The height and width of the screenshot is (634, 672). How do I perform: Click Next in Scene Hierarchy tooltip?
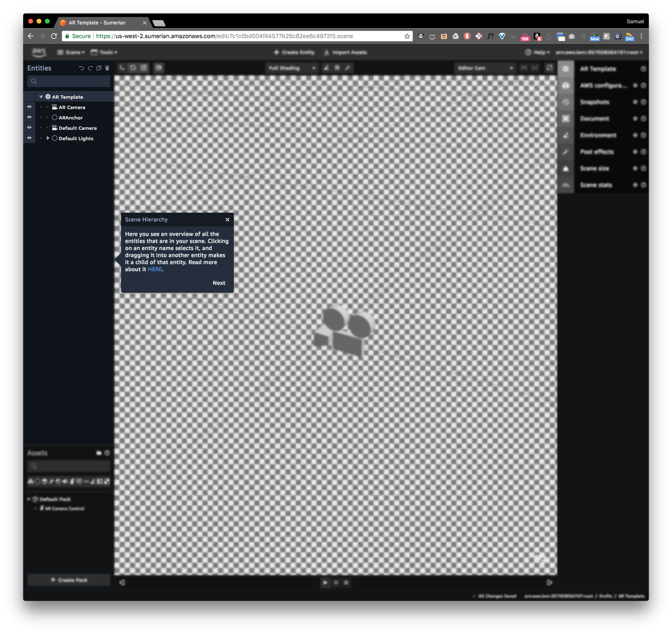[x=219, y=283]
